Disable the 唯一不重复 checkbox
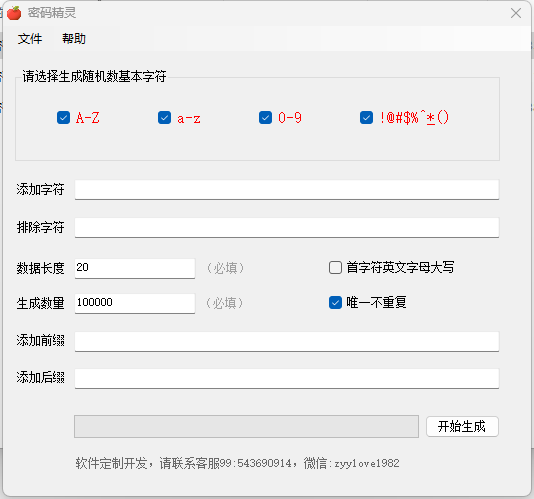 point(335,302)
